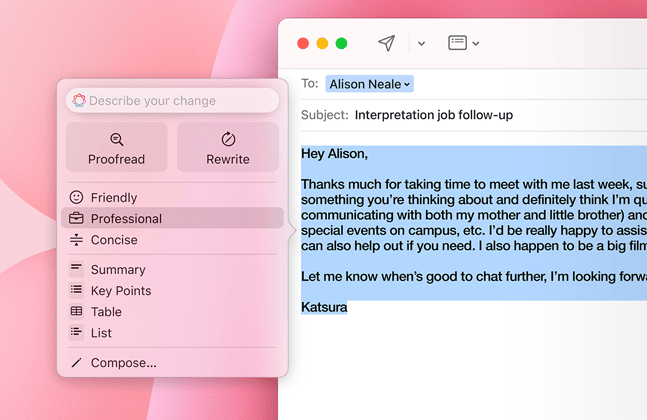Screen dimensions: 647x420
Task: Click the send message paper plane icon
Action: (x=386, y=43)
